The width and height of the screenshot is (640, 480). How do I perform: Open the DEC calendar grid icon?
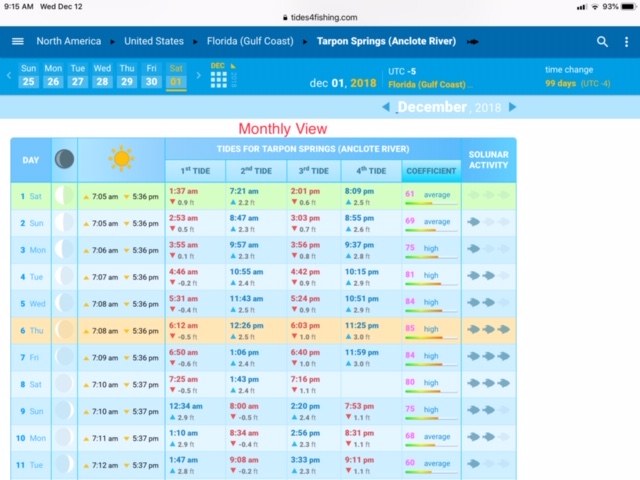click(219, 77)
